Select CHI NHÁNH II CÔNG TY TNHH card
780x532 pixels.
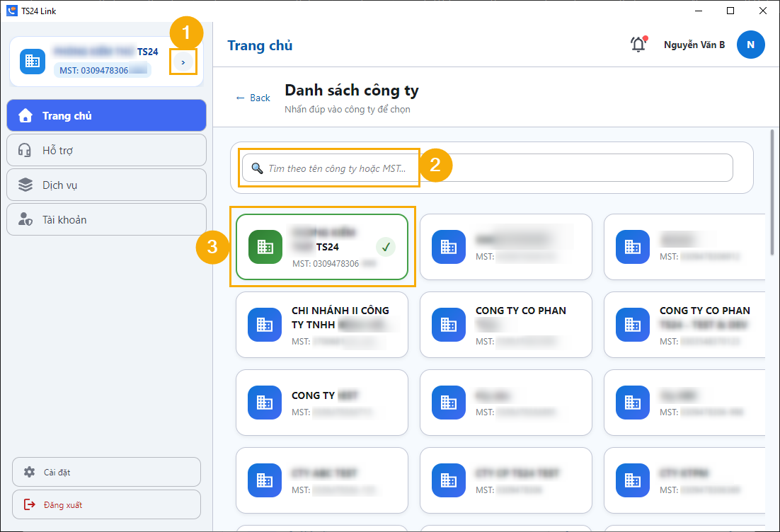(322, 325)
